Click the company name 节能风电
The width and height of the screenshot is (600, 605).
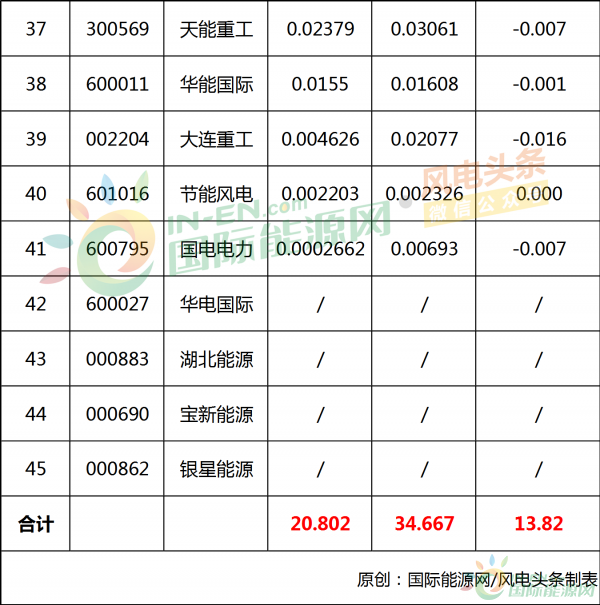[216, 194]
